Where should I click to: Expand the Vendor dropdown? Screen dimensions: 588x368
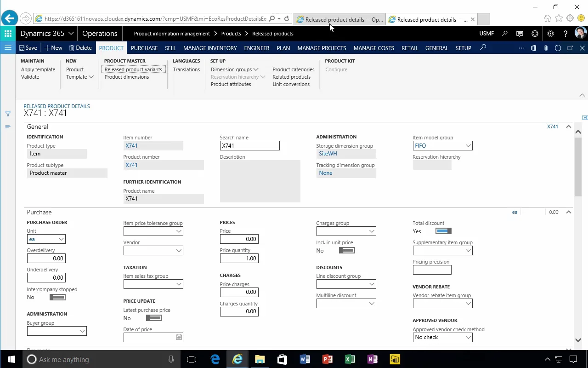179,251
